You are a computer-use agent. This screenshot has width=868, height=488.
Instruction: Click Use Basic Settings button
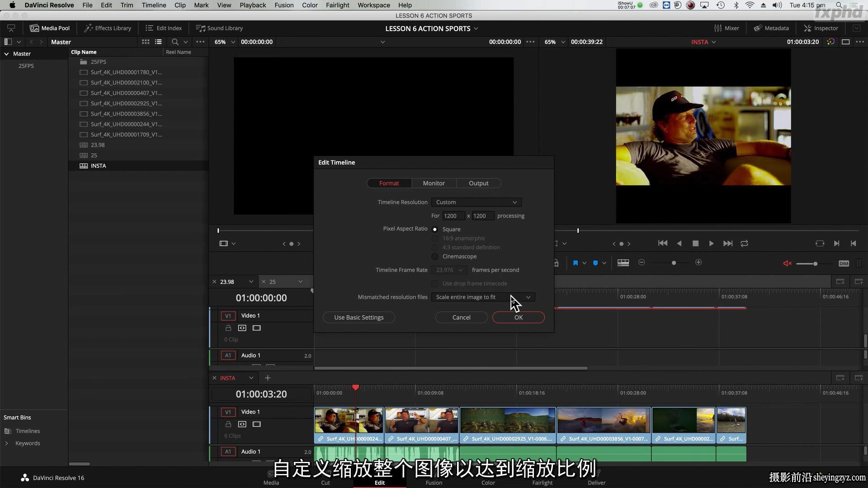click(x=359, y=318)
